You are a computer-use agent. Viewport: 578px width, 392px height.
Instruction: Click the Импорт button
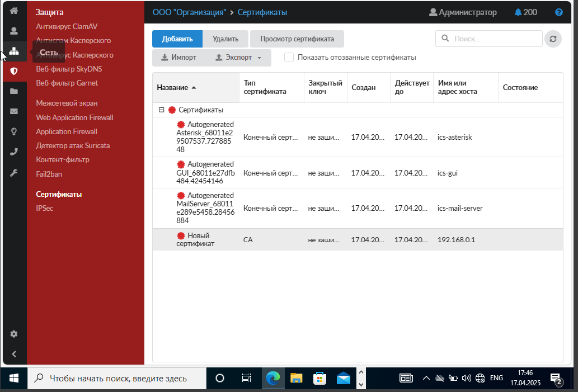(x=179, y=58)
